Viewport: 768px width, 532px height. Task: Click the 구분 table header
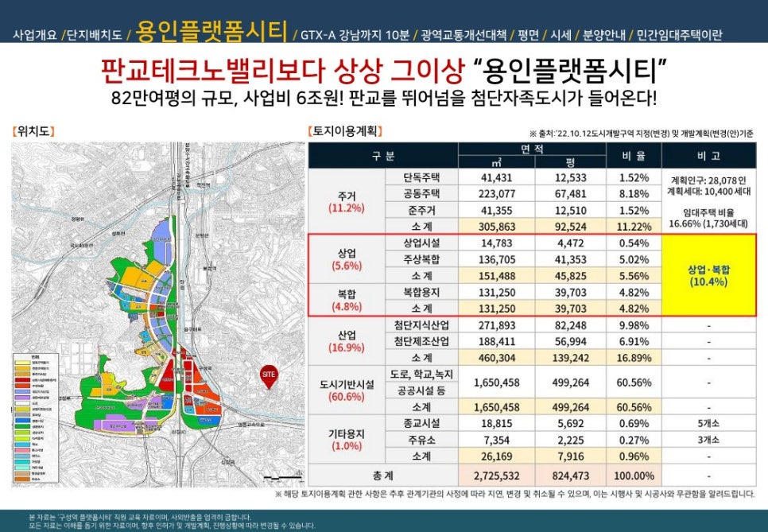coord(383,156)
